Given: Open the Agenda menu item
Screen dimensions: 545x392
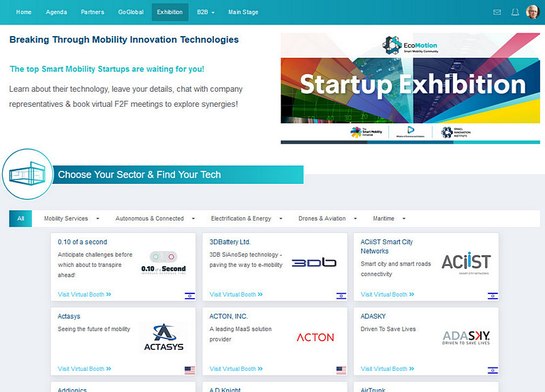Looking at the screenshot, I should tap(57, 12).
